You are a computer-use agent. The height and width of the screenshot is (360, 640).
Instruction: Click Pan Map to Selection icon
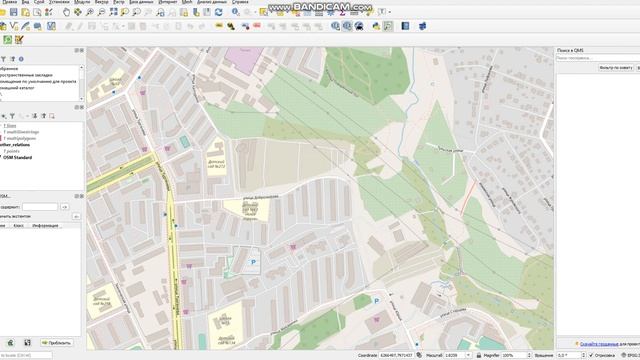[x=78, y=12]
